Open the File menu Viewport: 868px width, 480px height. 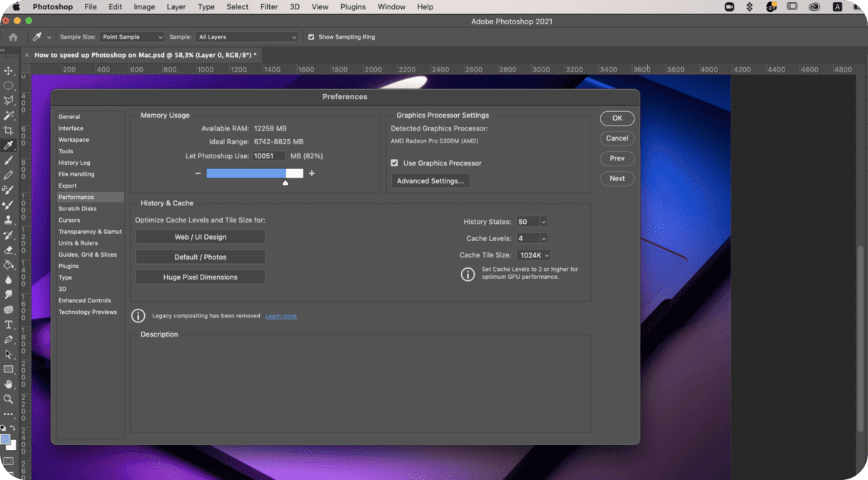click(x=91, y=7)
